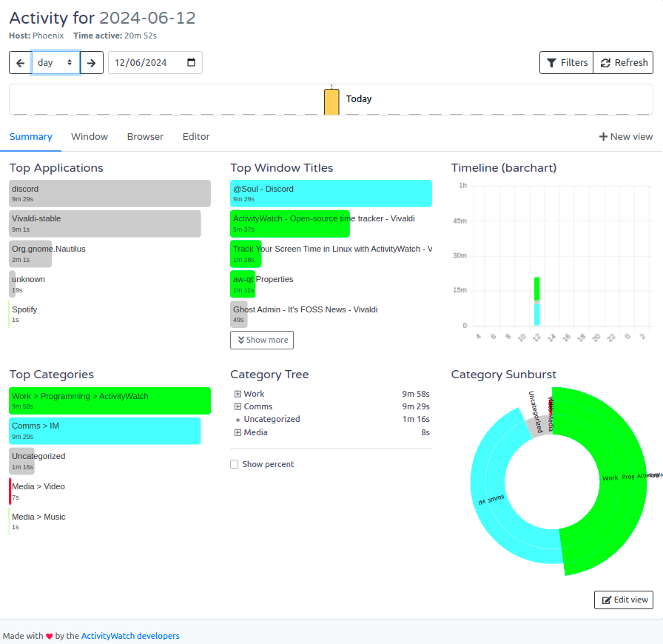Image resolution: width=663 pixels, height=644 pixels.
Task: Enable the Show percent checkbox
Action: coord(234,464)
